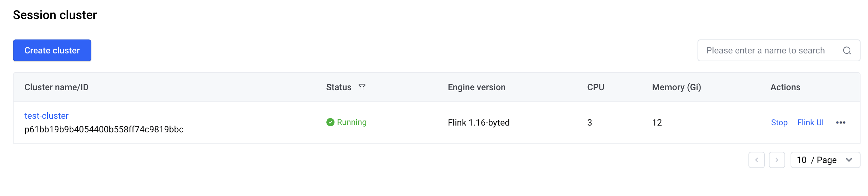Screen dimensions: 868x196
Task: Click the CPU column header
Action: [596, 87]
